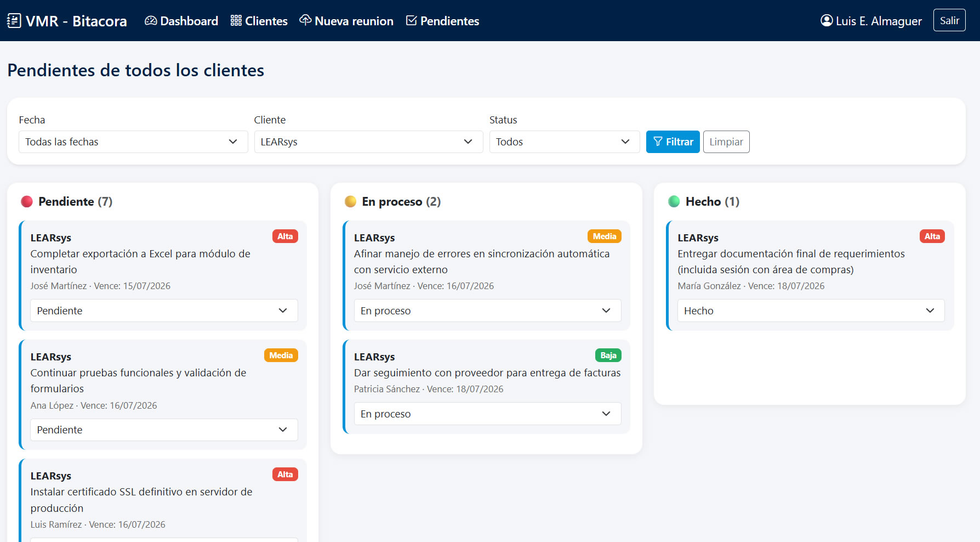The image size is (980, 542).
Task: Click the Alta badge on documentación final card
Action: (932, 236)
